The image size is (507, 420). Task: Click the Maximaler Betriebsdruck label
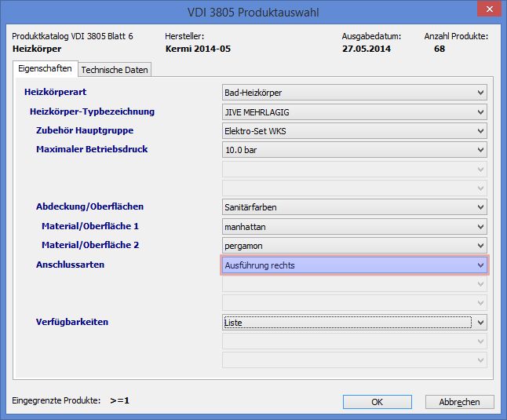click(92, 149)
